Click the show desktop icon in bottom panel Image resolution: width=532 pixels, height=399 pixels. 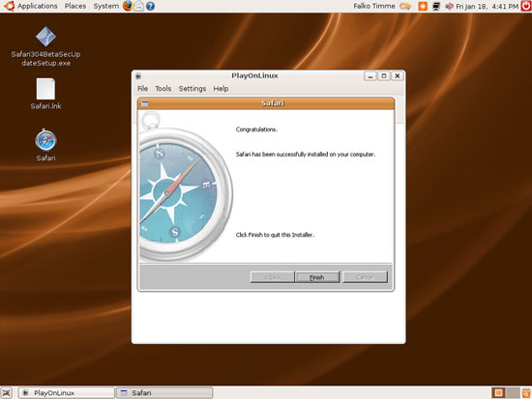7,393
